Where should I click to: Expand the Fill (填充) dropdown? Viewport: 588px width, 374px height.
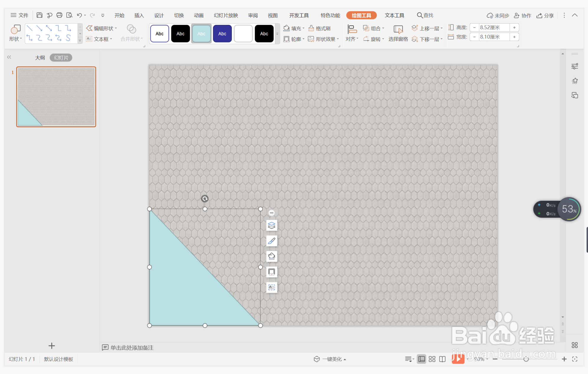point(294,28)
